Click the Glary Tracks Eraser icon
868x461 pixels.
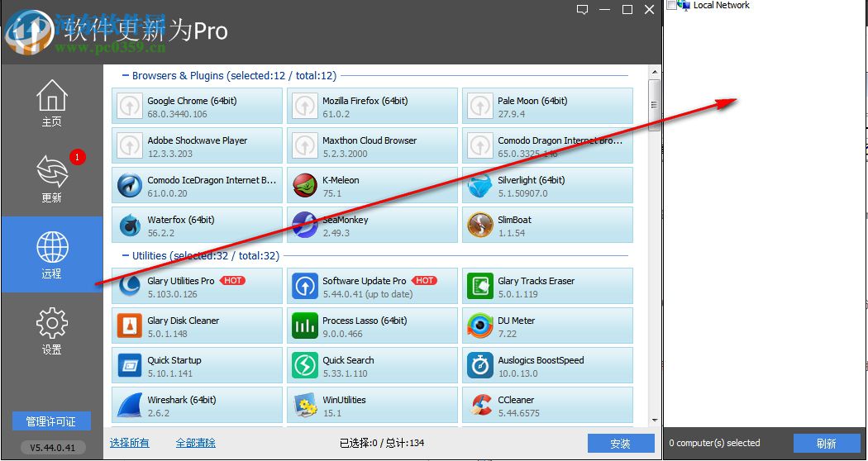(480, 286)
